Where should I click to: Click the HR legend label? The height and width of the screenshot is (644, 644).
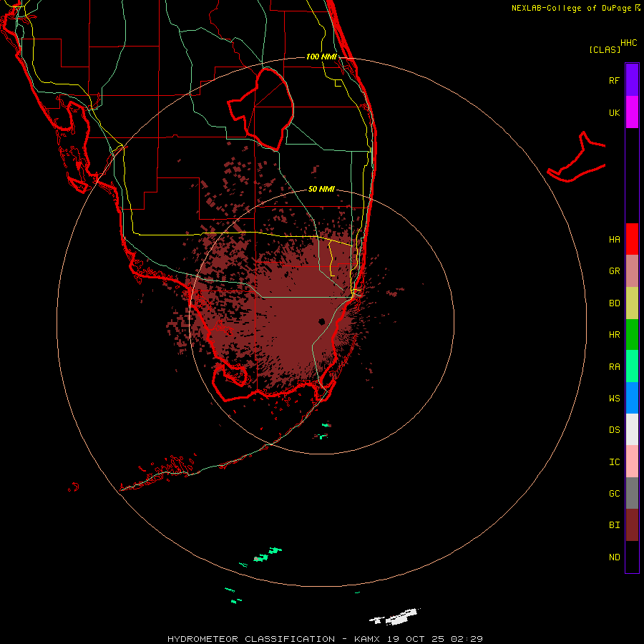[615, 335]
